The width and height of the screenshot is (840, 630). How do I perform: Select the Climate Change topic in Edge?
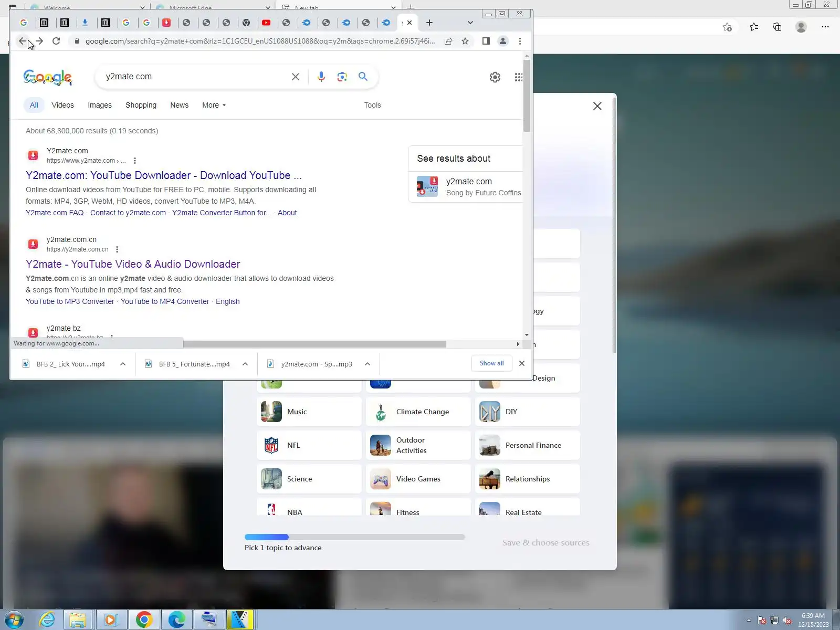click(418, 412)
